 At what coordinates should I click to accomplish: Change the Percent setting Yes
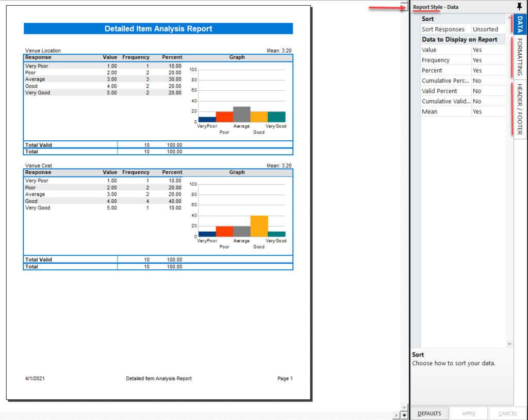(x=488, y=71)
